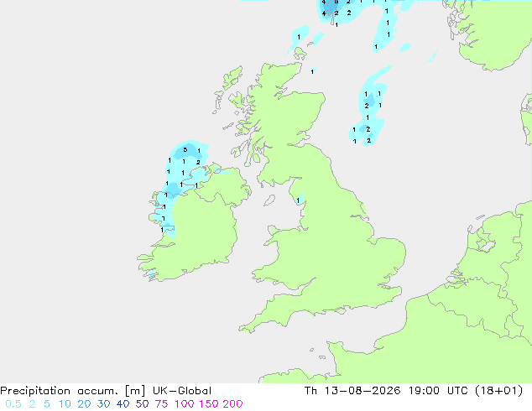
Task: Click the 150 legend value
Action: point(209,404)
